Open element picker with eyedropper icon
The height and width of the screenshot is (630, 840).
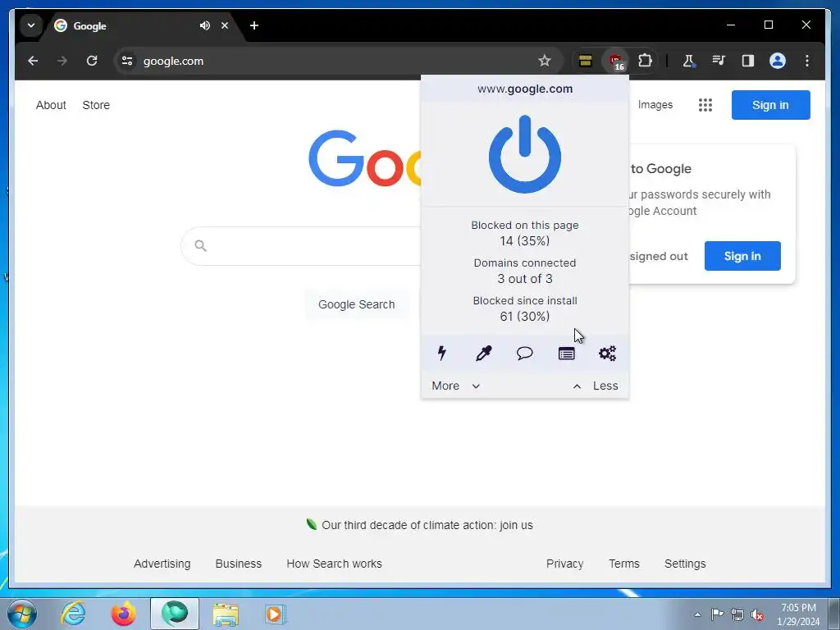483,353
